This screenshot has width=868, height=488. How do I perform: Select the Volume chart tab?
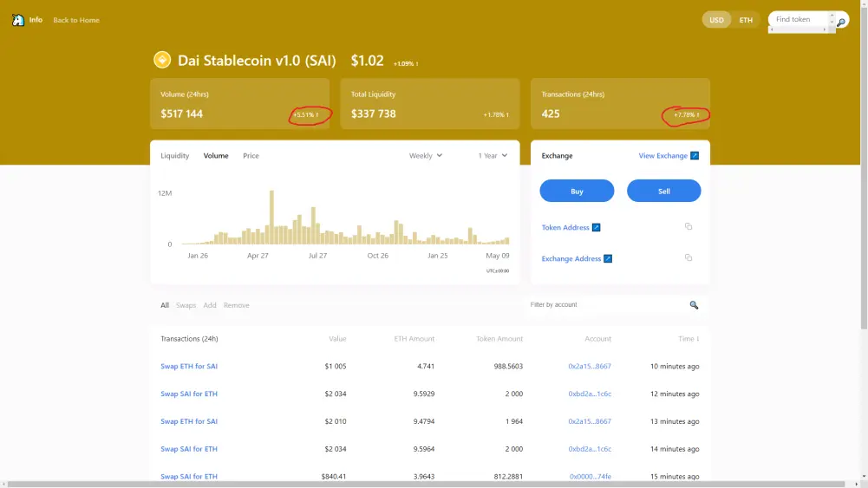pos(216,155)
